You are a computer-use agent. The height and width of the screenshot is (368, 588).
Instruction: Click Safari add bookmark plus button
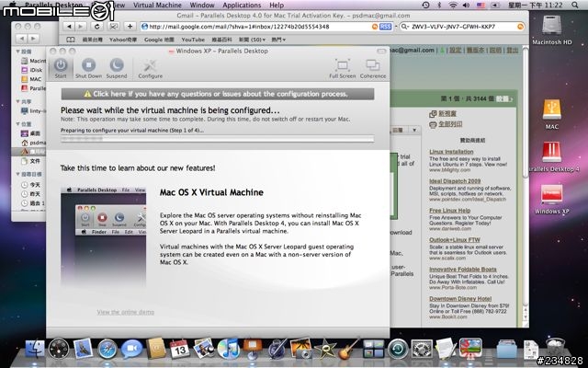(130, 27)
